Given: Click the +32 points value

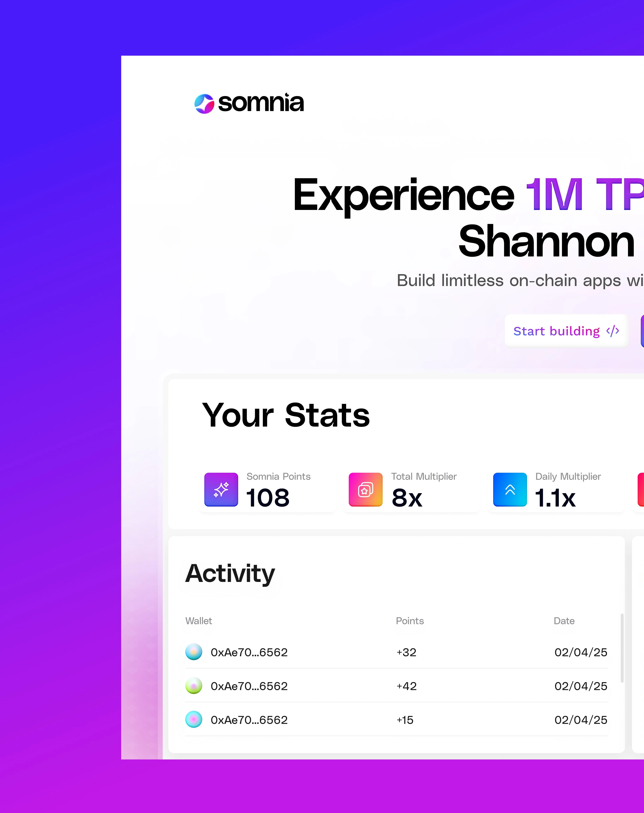Looking at the screenshot, I should [x=406, y=652].
